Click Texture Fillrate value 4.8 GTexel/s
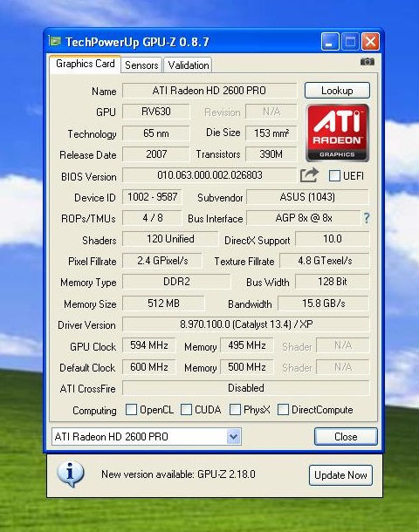The height and width of the screenshot is (532, 419). [325, 261]
